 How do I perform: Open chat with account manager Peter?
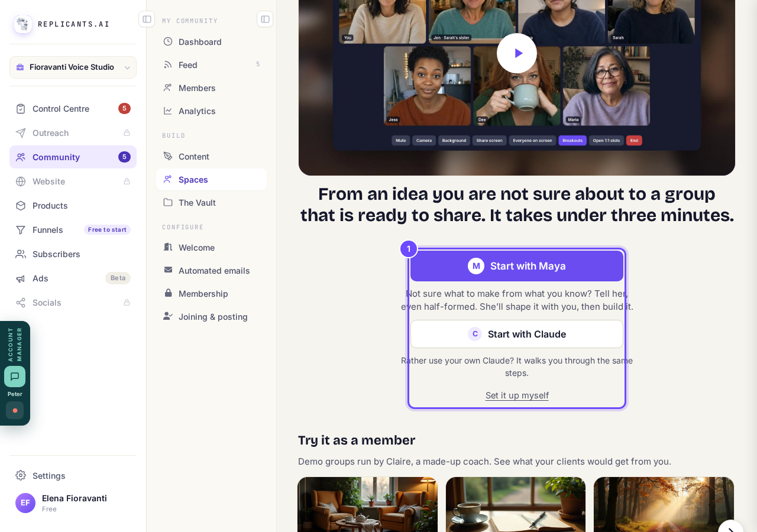[x=15, y=377]
